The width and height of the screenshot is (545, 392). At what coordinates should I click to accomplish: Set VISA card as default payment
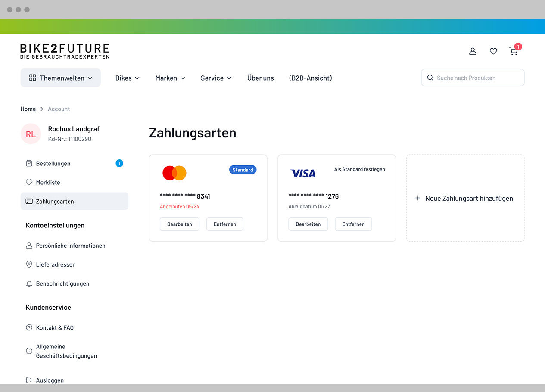359,169
